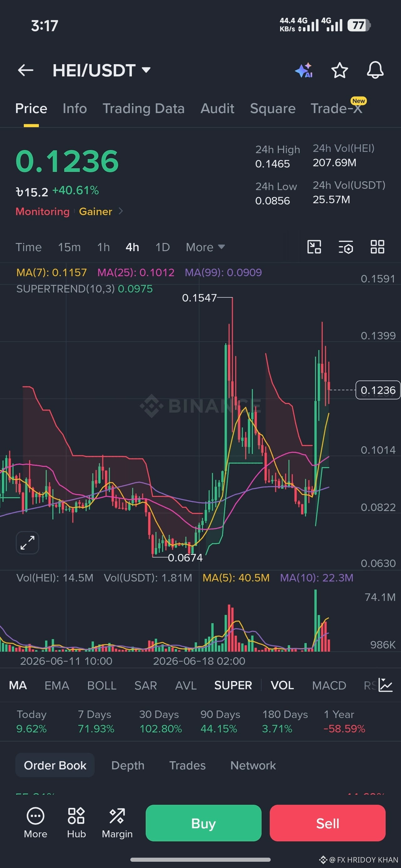401x868 pixels.
Task: Expand the More timeframes dropdown
Action: pyautogui.click(x=205, y=247)
